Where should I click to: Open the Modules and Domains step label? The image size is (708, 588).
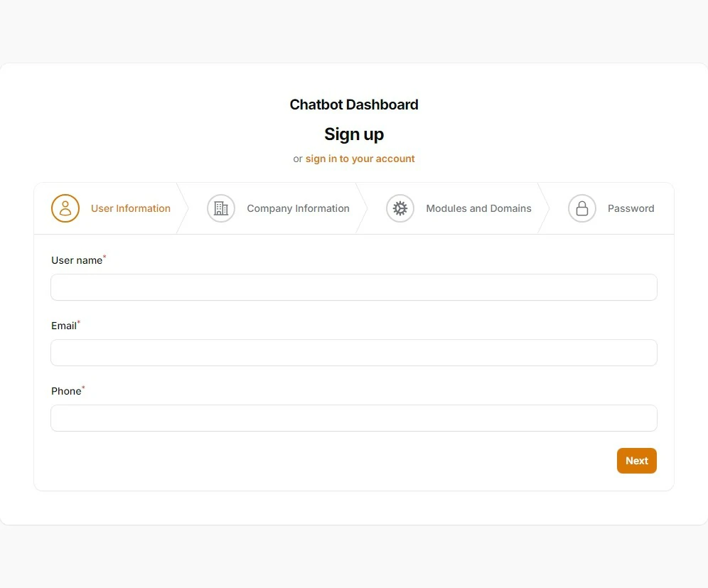tap(478, 208)
